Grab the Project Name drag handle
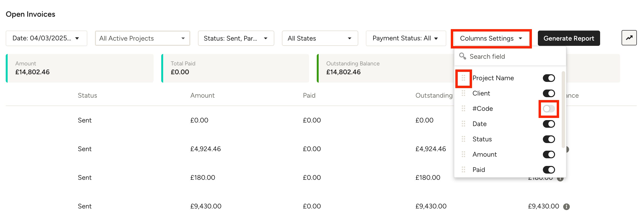 [x=463, y=78]
